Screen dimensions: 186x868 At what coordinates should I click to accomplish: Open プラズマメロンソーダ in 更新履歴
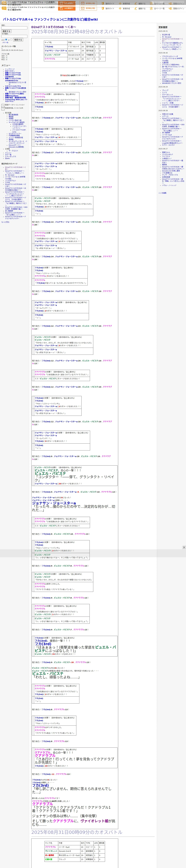tap(170, 57)
